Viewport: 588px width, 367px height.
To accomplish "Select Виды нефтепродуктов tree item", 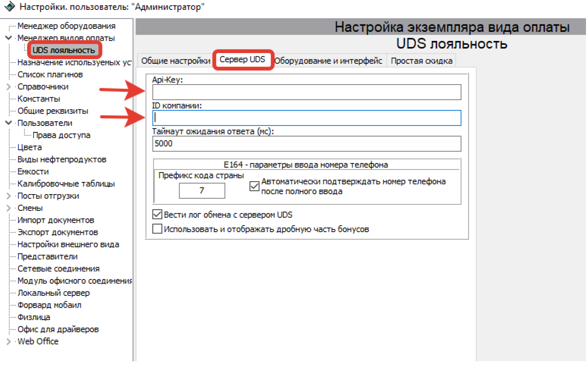I will pyautogui.click(x=62, y=159).
